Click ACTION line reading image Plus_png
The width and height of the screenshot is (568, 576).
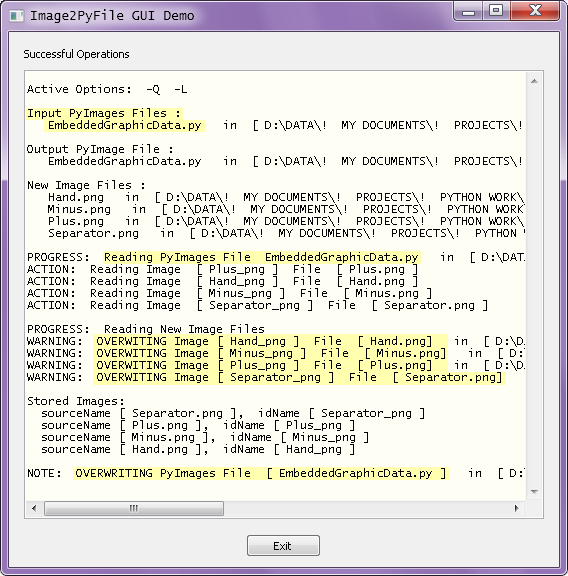(223, 269)
